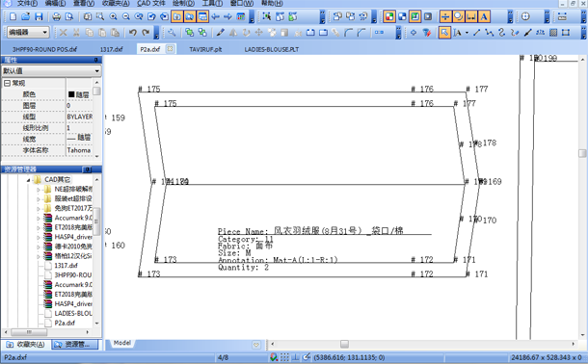Select the line drawing tool

[x=476, y=33]
